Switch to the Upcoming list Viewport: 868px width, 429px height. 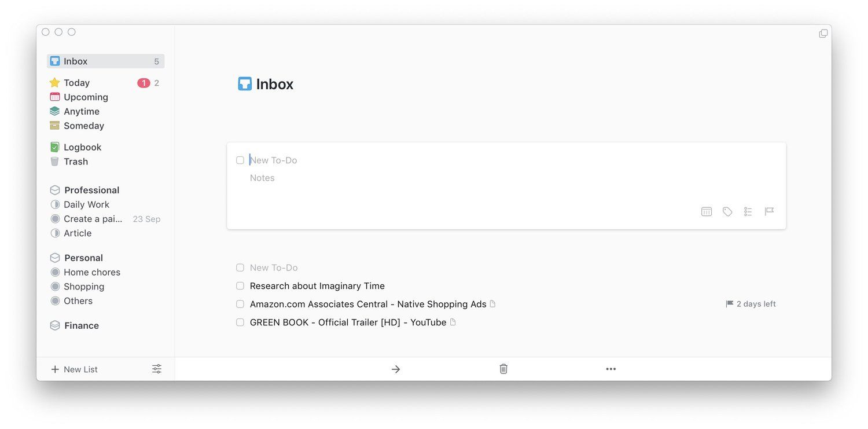pyautogui.click(x=86, y=97)
